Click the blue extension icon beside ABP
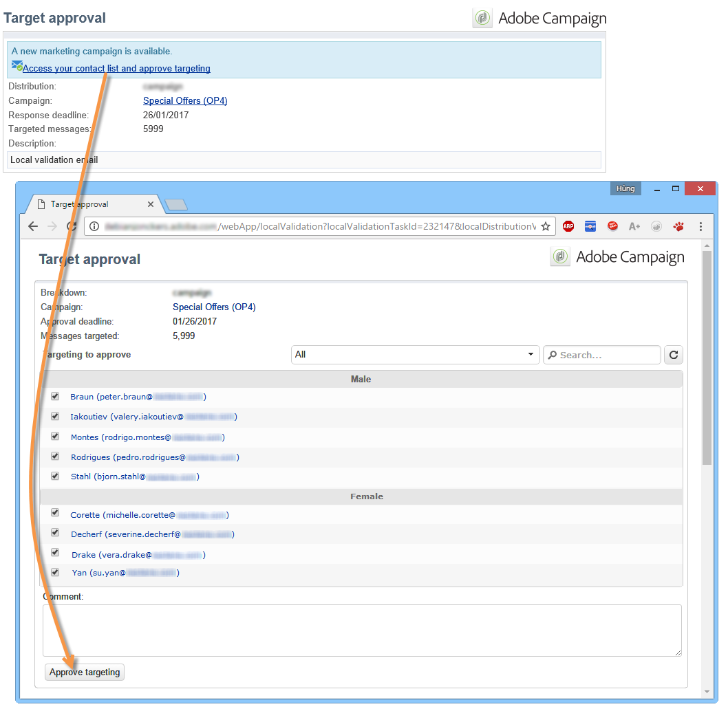This screenshot has width=728, height=711. (x=590, y=226)
